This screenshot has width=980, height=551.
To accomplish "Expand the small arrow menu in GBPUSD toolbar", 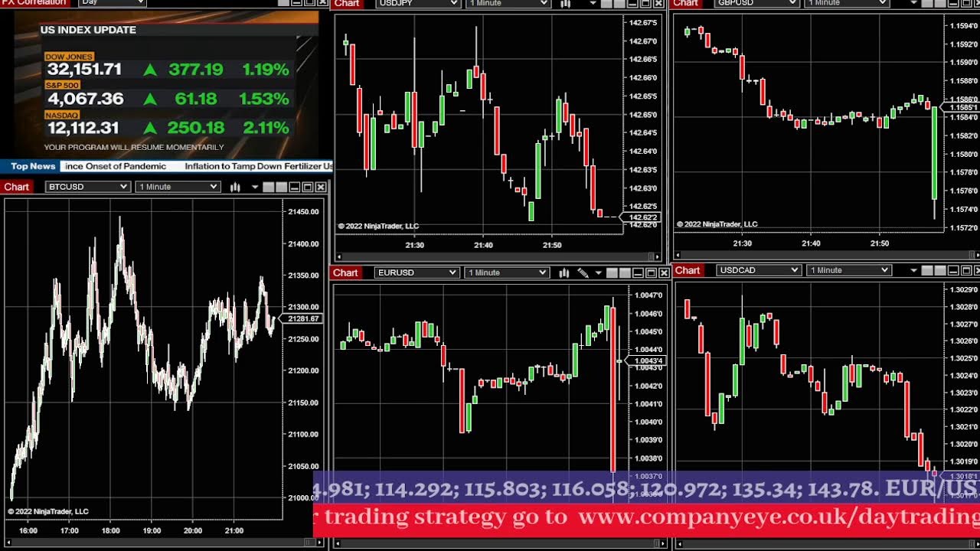I will tap(914, 3).
